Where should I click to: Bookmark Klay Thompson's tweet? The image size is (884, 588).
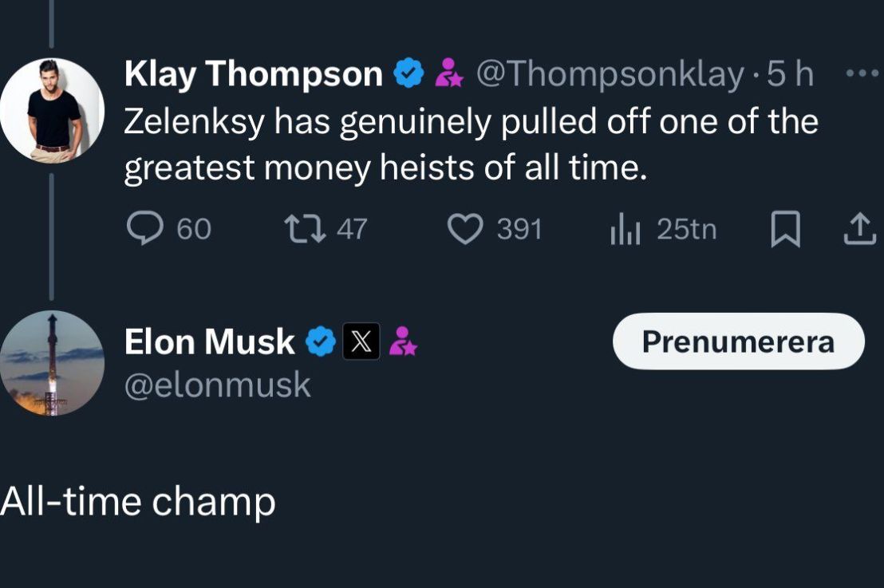(x=787, y=229)
